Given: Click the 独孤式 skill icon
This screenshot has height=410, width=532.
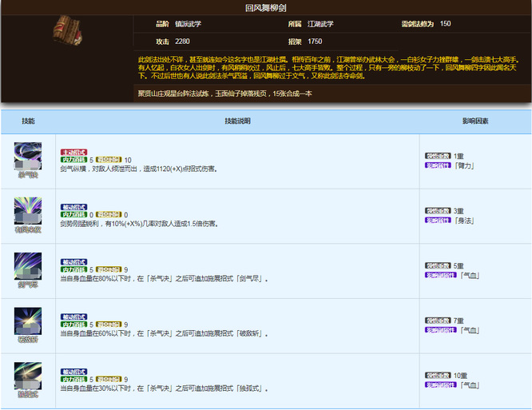Looking at the screenshot, I should pyautogui.click(x=28, y=376).
